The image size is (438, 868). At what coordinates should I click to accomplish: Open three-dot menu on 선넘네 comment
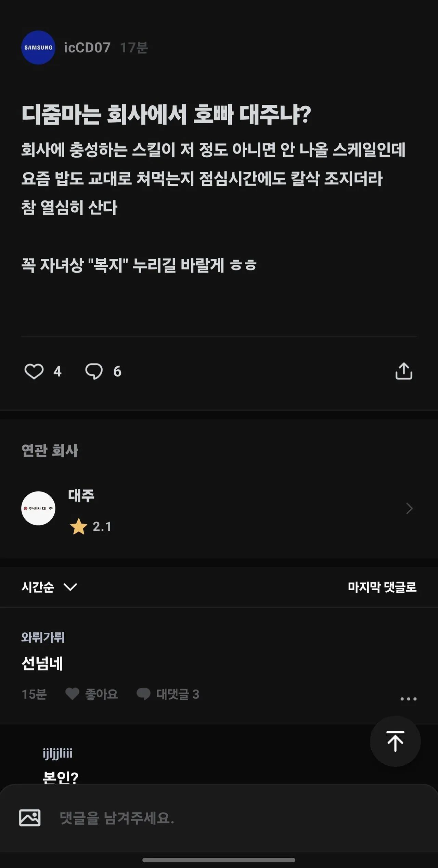pos(409,699)
